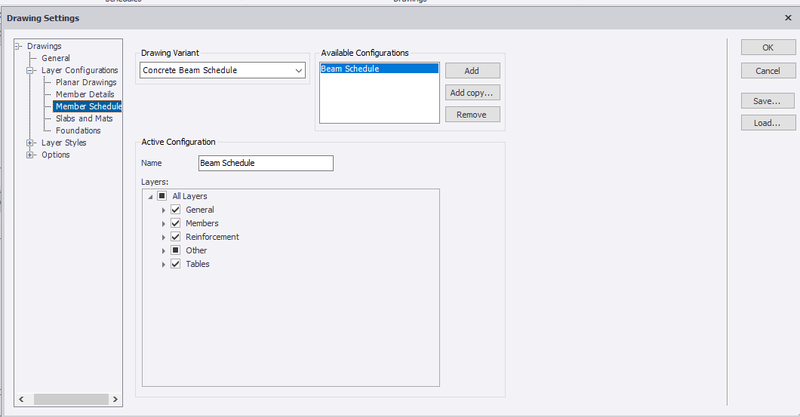Select the Other layer label
This screenshot has height=417, width=800.
click(x=196, y=250)
